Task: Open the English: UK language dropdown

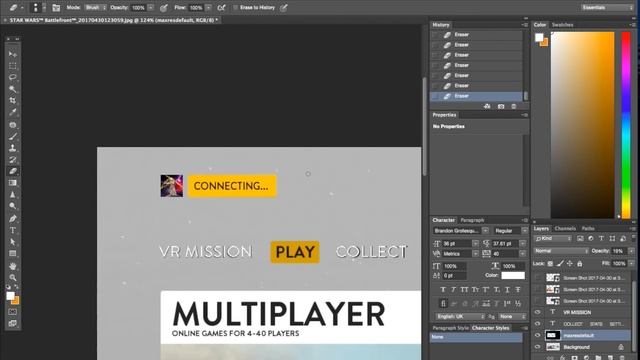Action: tap(459, 316)
